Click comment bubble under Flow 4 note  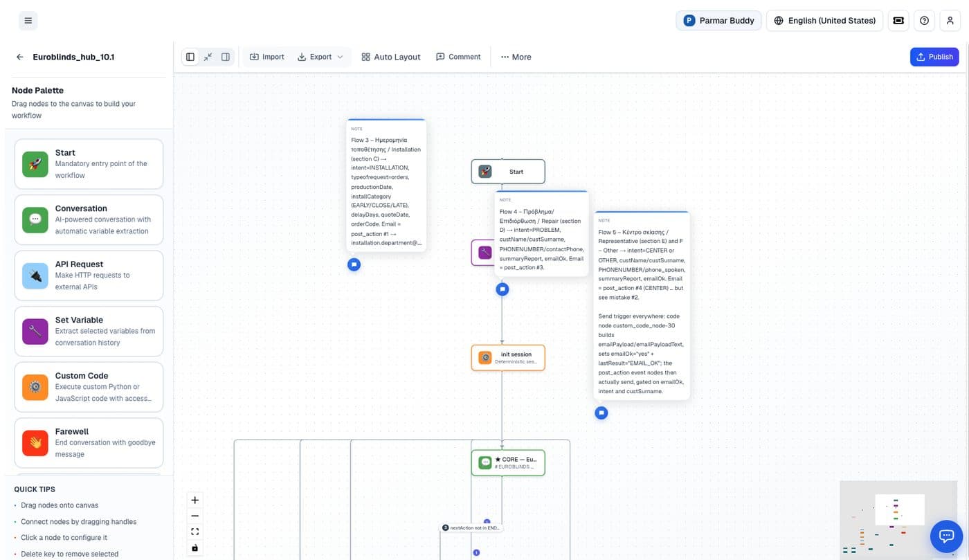coord(502,289)
